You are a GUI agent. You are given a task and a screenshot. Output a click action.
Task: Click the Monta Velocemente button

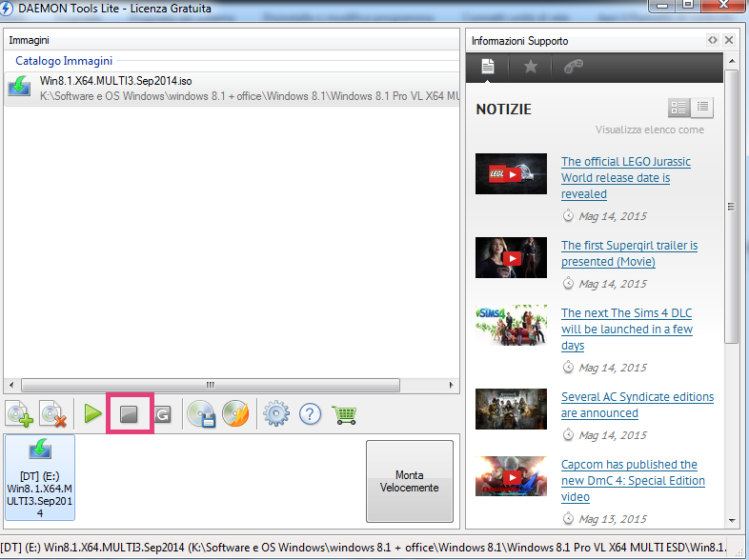[410, 481]
